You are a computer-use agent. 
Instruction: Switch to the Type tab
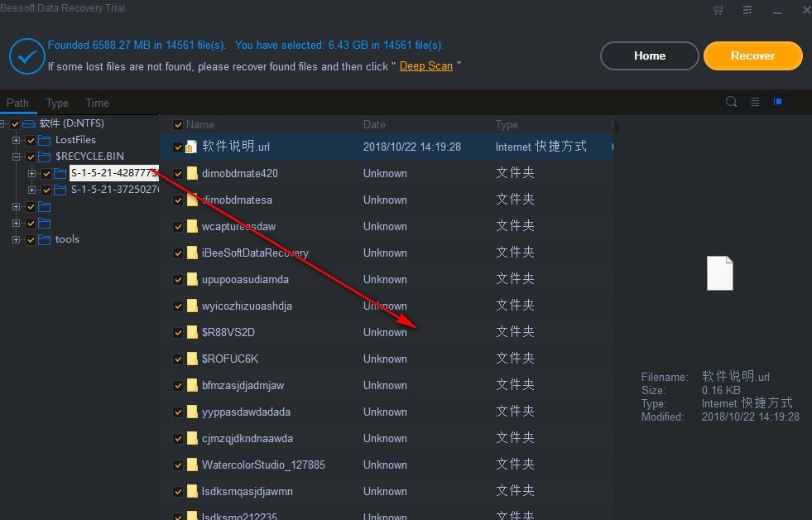tap(57, 103)
